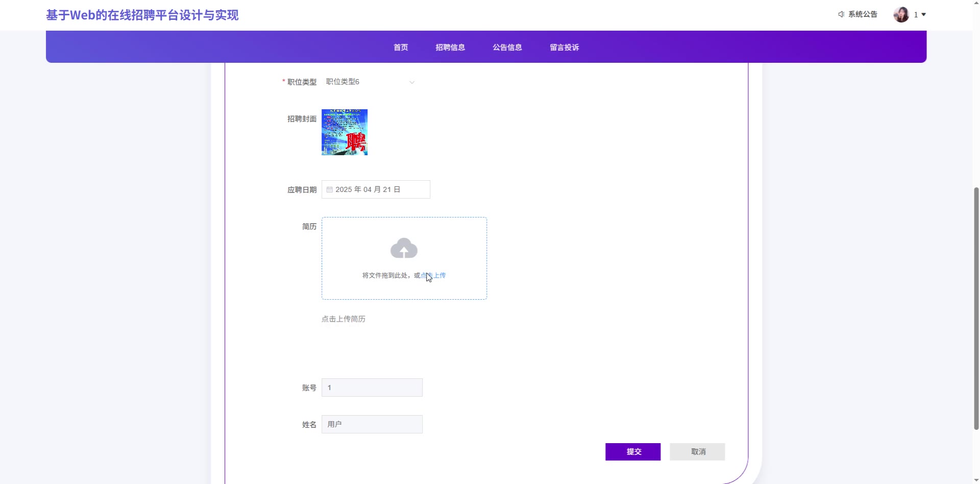The height and width of the screenshot is (484, 980).
Task: Click the 点击上传 upload link
Action: pos(433,276)
